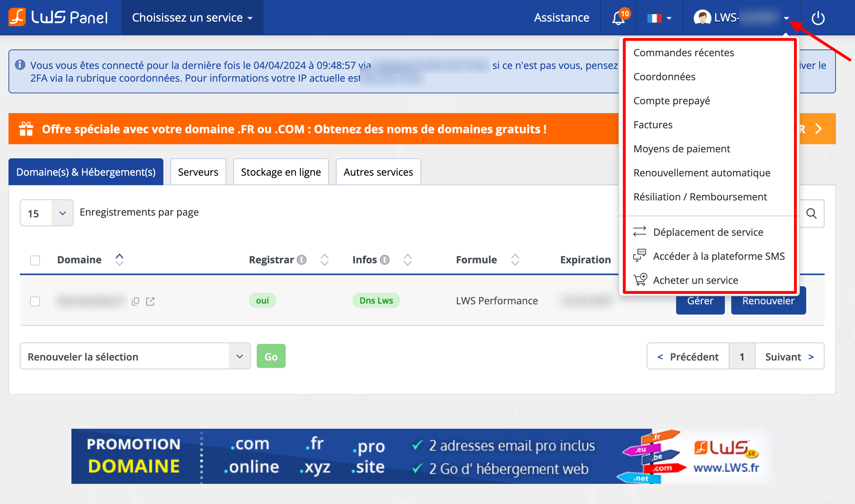Image resolution: width=855 pixels, height=504 pixels.
Task: Click the Expiration column header
Action: 586,260
